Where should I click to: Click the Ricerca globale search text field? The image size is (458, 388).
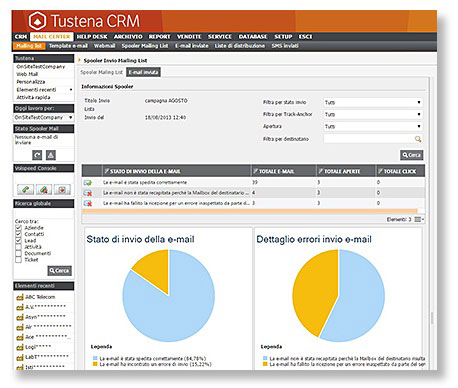pos(44,214)
